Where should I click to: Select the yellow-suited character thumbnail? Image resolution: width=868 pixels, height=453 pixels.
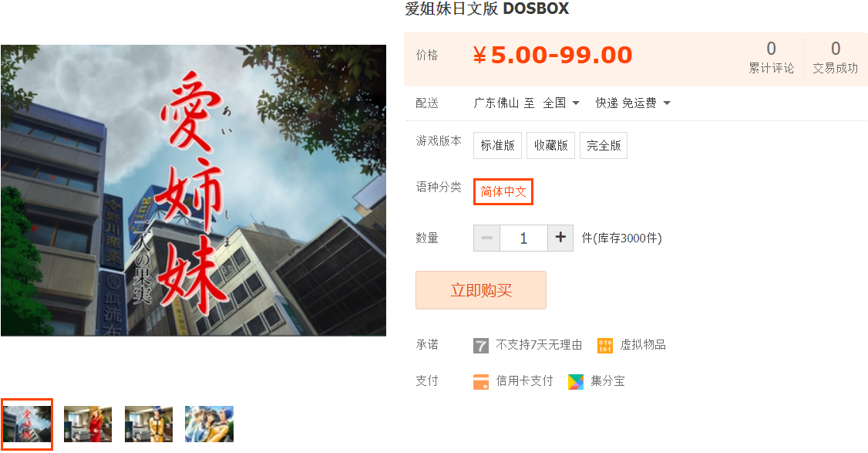point(148,424)
